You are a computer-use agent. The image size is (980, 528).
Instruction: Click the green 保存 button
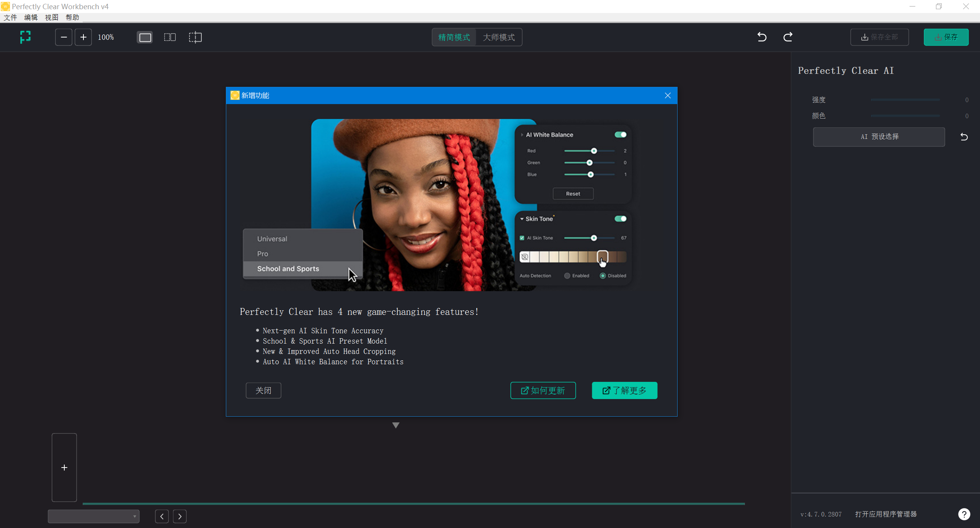point(946,37)
